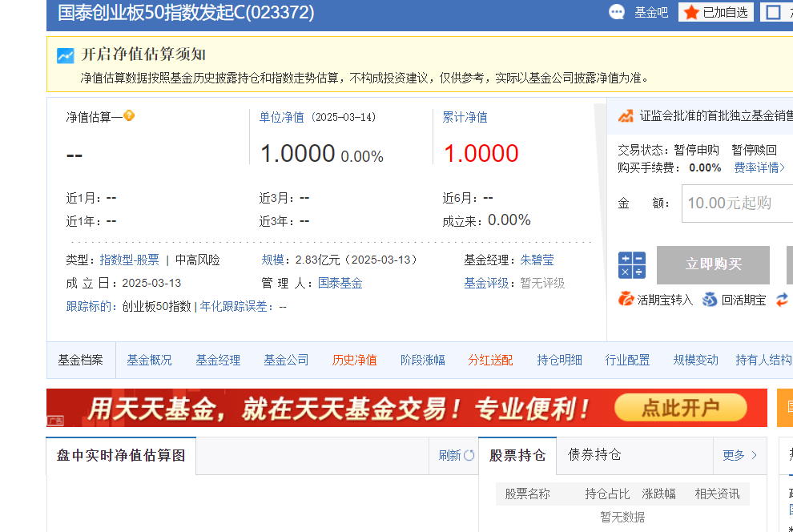Viewport: 793px width, 532px height.
Task: Click the 单位净值 link
Action: tap(282, 117)
